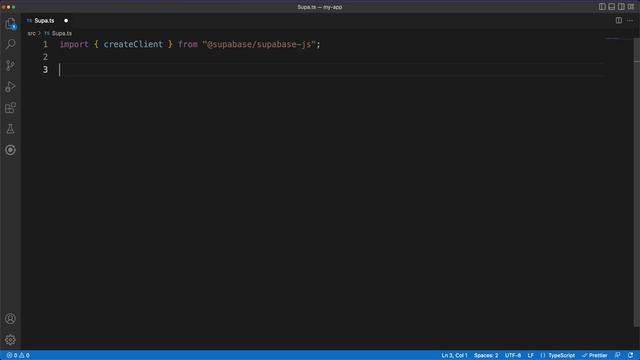Open the Run and Debug view
Screen dimensions: 640x360
coord(11,87)
